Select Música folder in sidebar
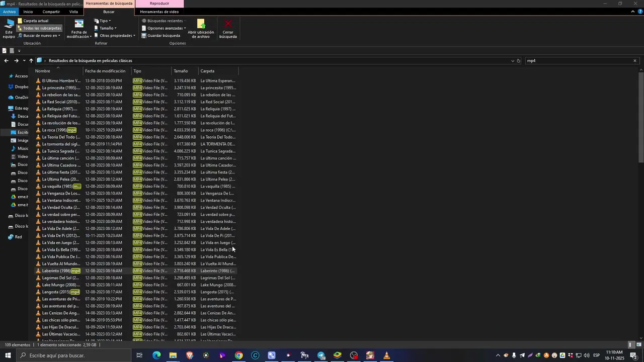This screenshot has width=644, height=362. 20,148
